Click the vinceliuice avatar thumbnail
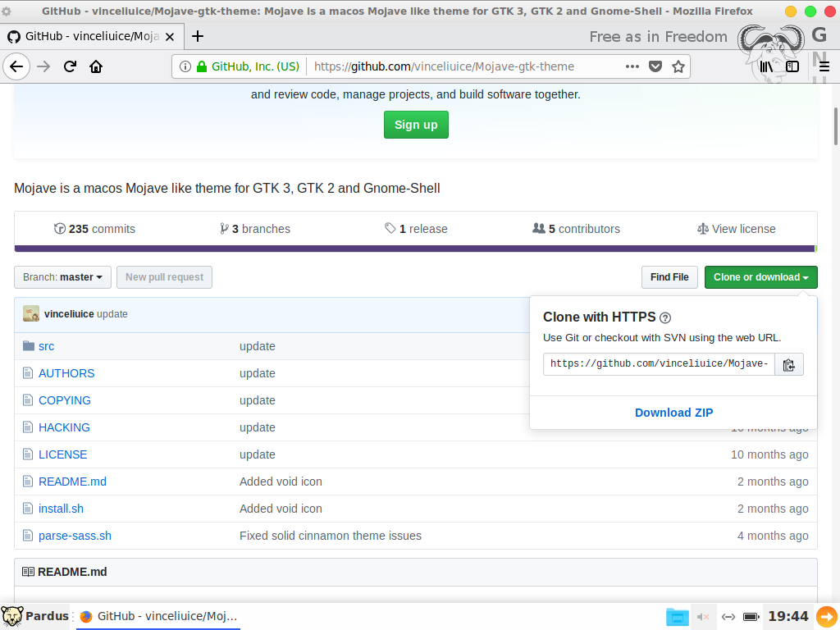The image size is (840, 630). coord(31,313)
